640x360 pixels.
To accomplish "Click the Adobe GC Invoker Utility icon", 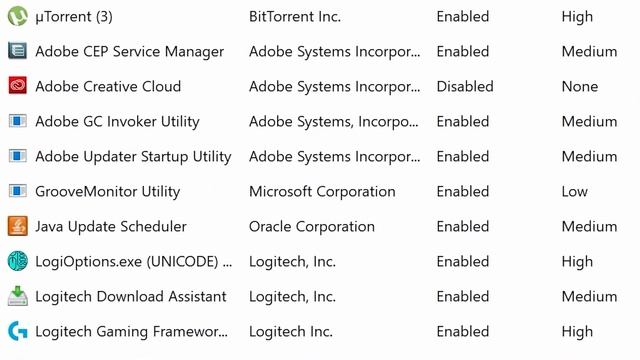I will (x=18, y=121).
